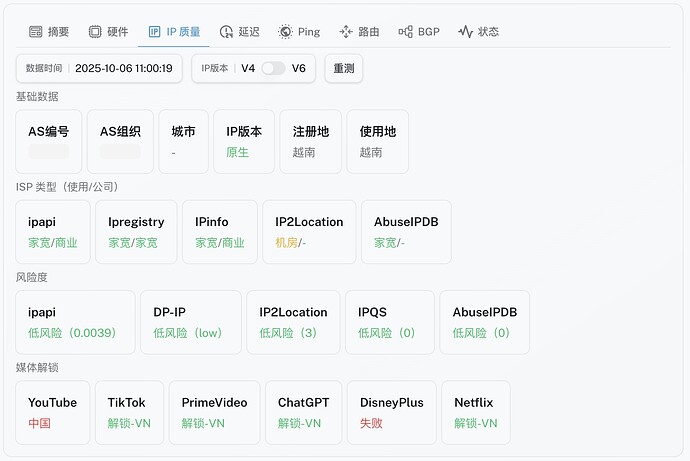The image size is (690, 461).
Task: Click the 延迟 latency clock icon
Action: (x=226, y=32)
